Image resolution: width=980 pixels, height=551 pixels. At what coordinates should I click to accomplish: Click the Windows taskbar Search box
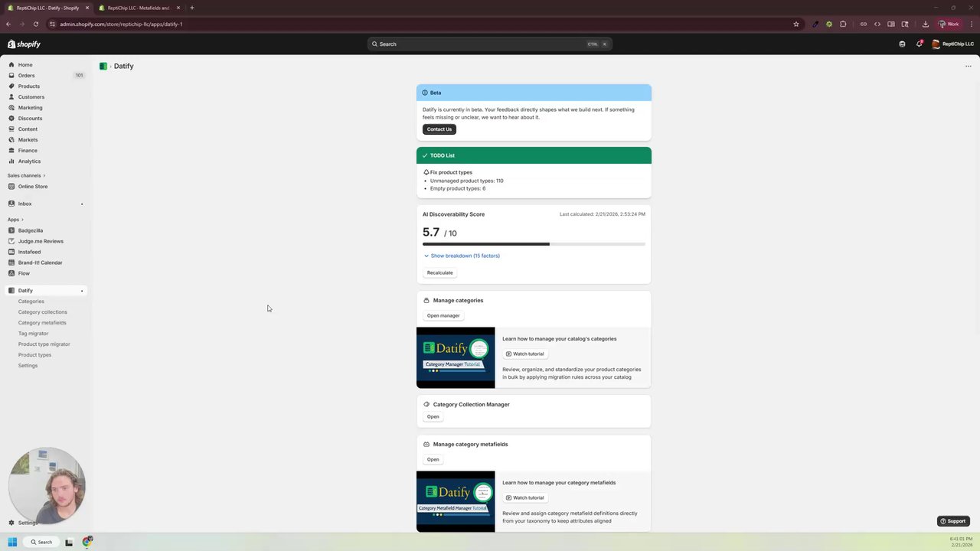click(40, 542)
